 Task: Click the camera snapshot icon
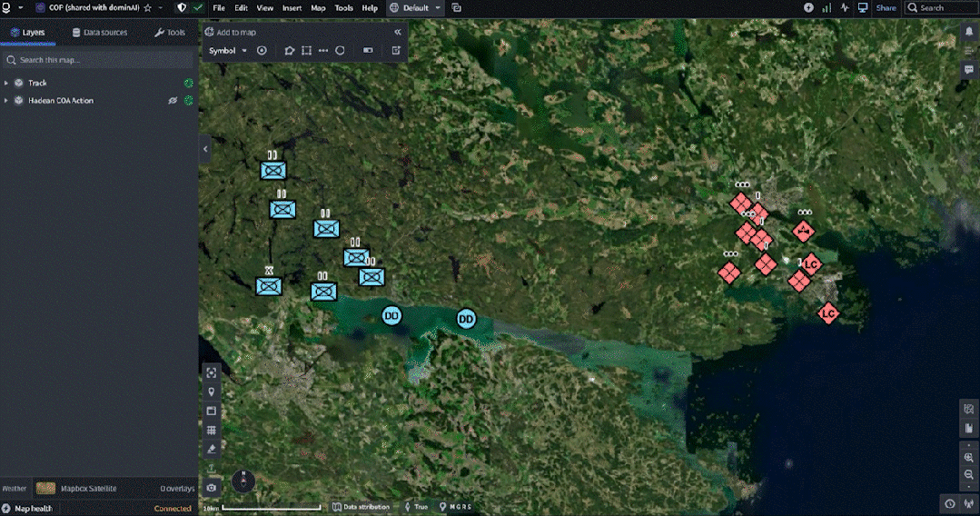(x=212, y=488)
